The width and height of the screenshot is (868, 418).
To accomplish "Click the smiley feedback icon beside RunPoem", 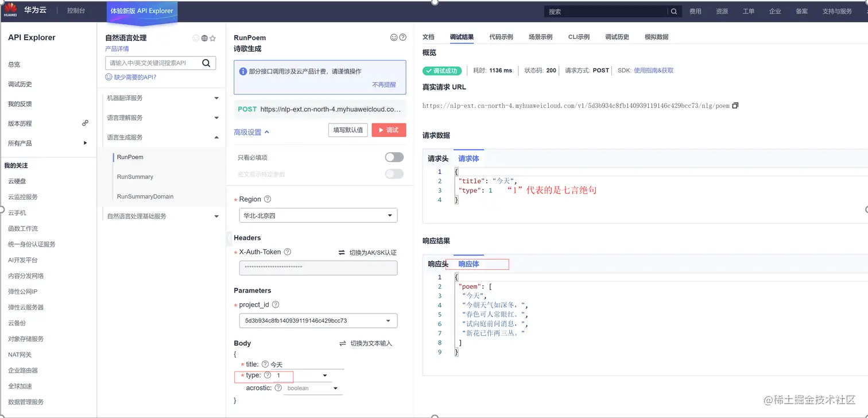I will (394, 37).
